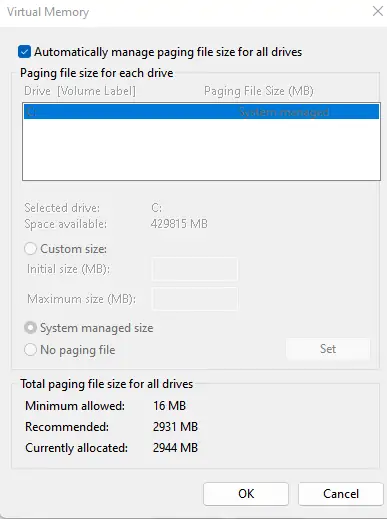
Task: Click the Set button
Action: click(328, 349)
